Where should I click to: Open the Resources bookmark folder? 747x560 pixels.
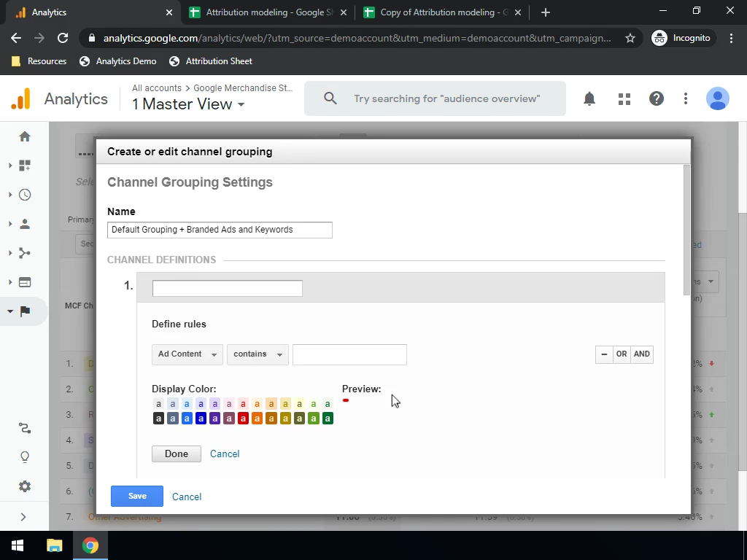point(39,61)
